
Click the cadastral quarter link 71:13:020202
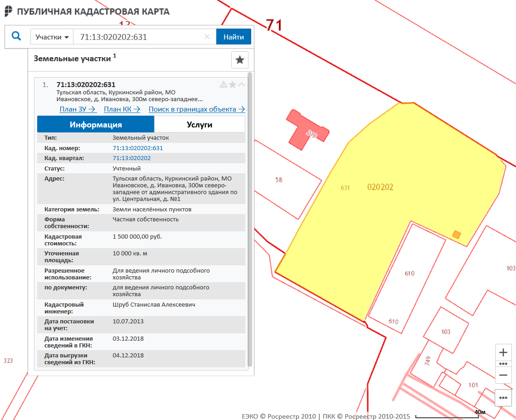coord(131,158)
